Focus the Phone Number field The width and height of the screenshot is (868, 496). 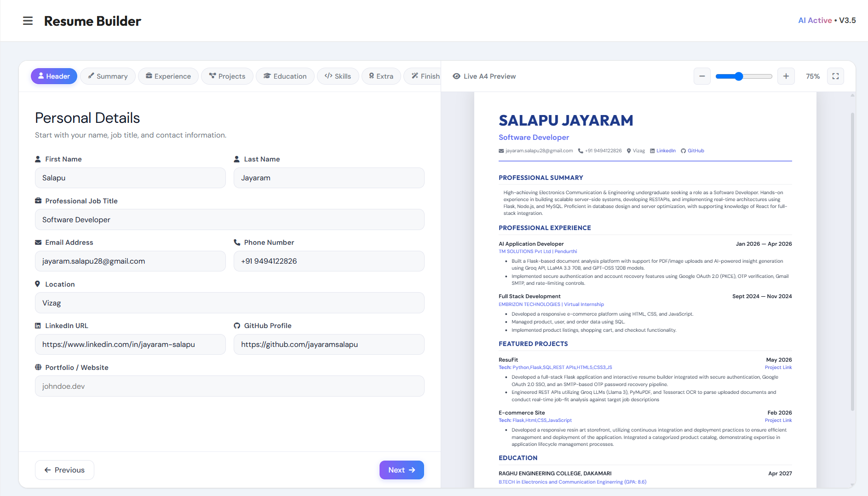[x=329, y=261]
